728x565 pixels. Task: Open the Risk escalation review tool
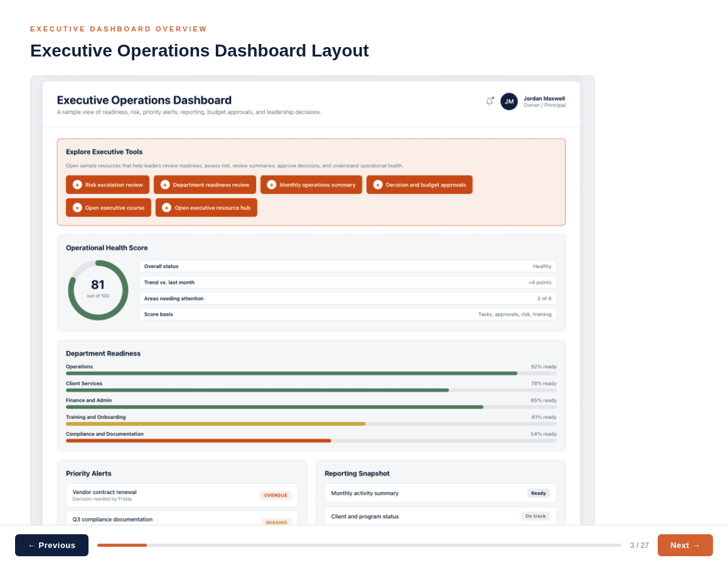(108, 185)
